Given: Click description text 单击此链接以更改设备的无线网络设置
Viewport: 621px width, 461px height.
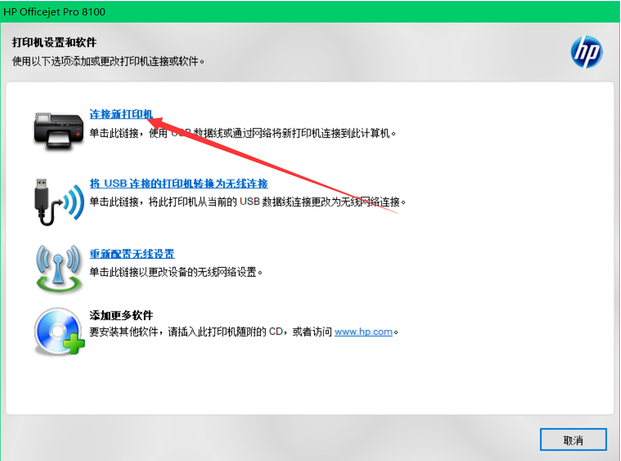Looking at the screenshot, I should [176, 272].
